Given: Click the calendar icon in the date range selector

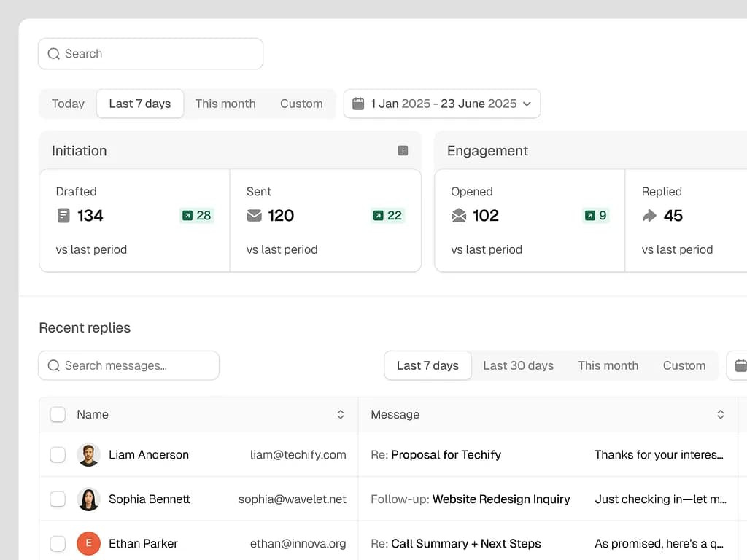Looking at the screenshot, I should (x=358, y=104).
